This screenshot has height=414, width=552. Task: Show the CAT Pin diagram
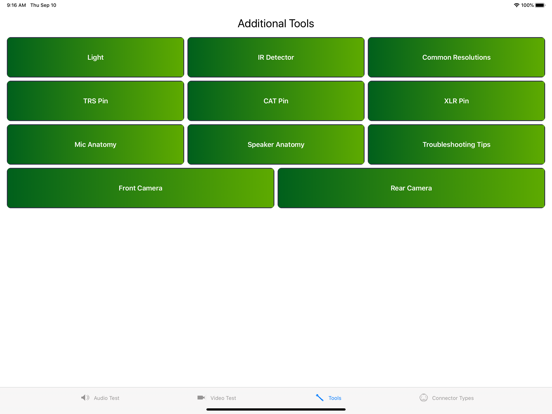276,101
